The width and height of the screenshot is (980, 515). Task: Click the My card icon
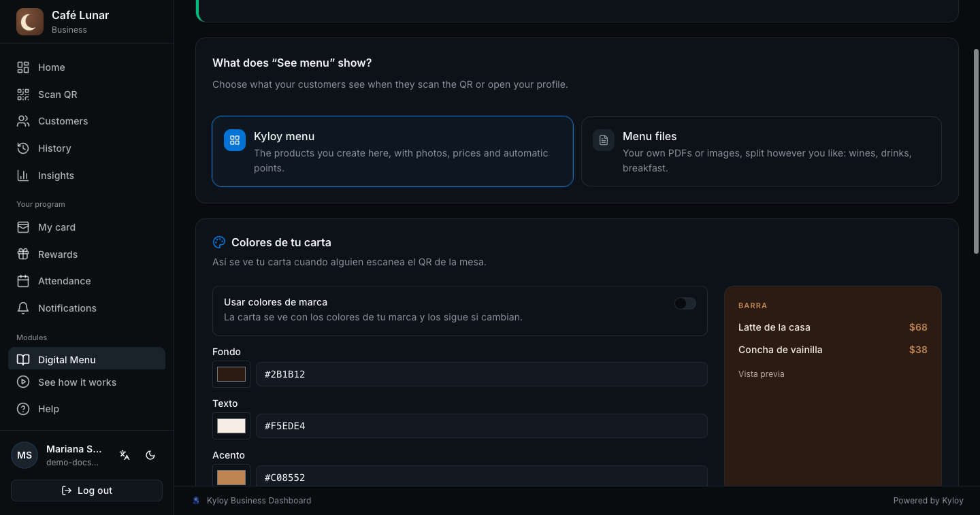(x=23, y=227)
